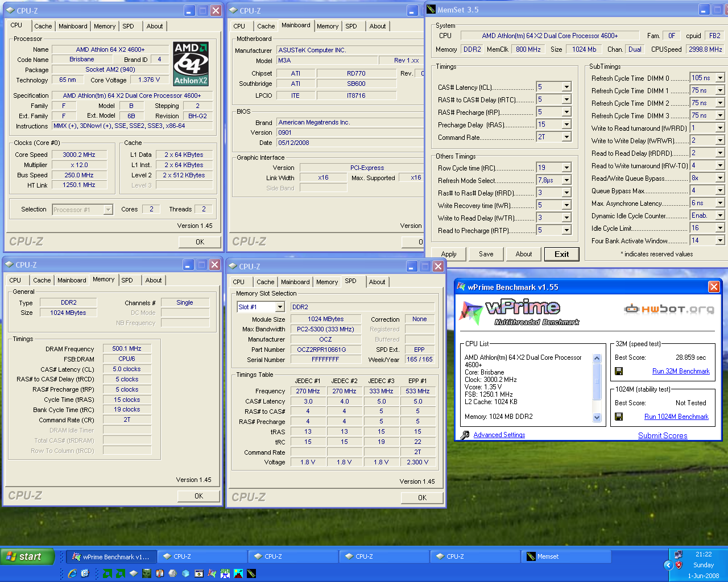Viewport: 728px width, 582px height.
Task: Click the 21:22 clock in the taskbar
Action: 704,554
